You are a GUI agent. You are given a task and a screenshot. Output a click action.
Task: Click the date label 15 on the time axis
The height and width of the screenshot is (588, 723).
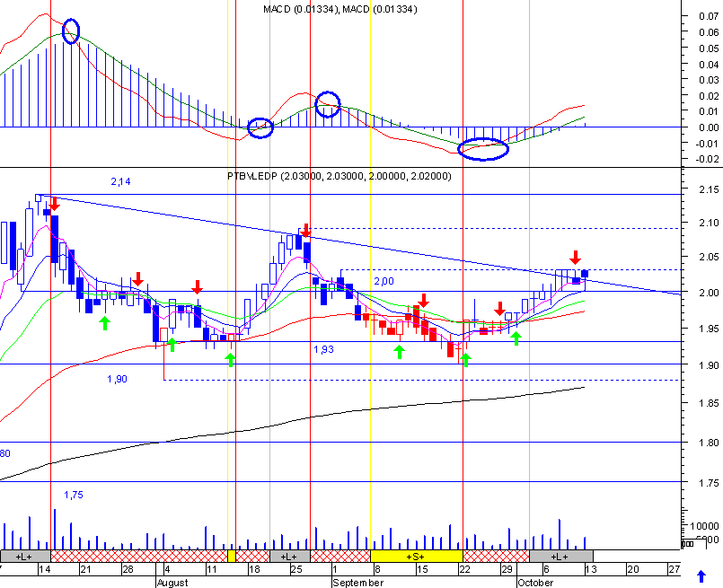coord(422,569)
